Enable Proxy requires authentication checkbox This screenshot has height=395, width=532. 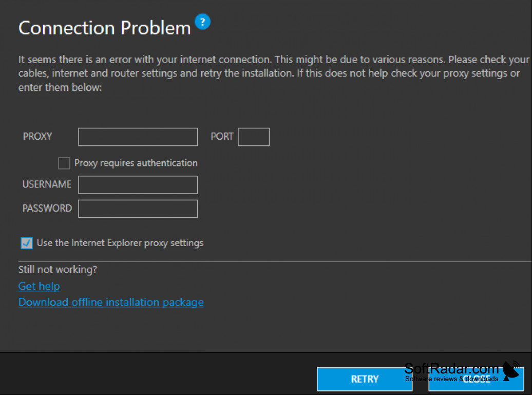coord(64,163)
